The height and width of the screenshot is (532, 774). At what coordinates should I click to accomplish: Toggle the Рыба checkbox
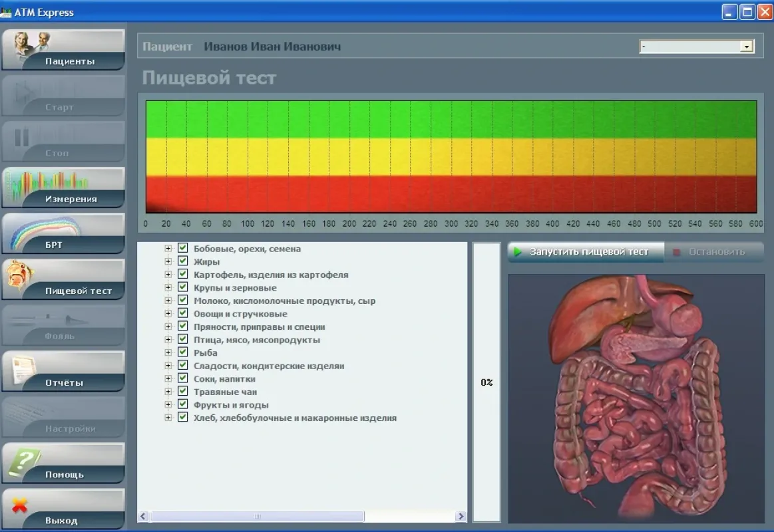pyautogui.click(x=183, y=352)
